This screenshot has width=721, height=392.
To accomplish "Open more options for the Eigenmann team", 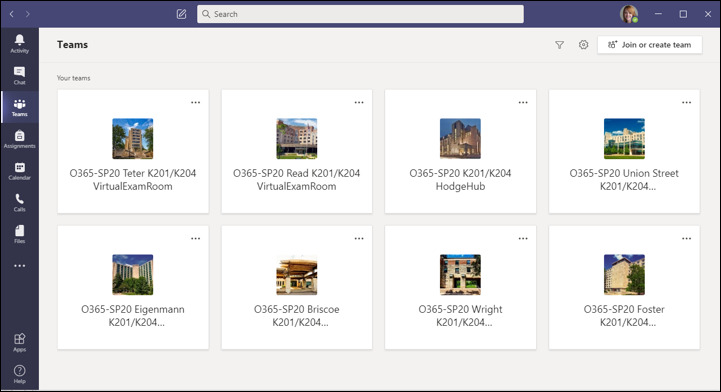I will coord(195,239).
